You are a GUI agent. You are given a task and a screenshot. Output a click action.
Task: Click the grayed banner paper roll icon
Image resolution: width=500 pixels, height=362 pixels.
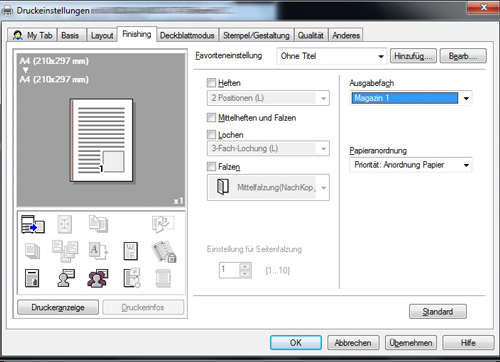[x=163, y=278]
